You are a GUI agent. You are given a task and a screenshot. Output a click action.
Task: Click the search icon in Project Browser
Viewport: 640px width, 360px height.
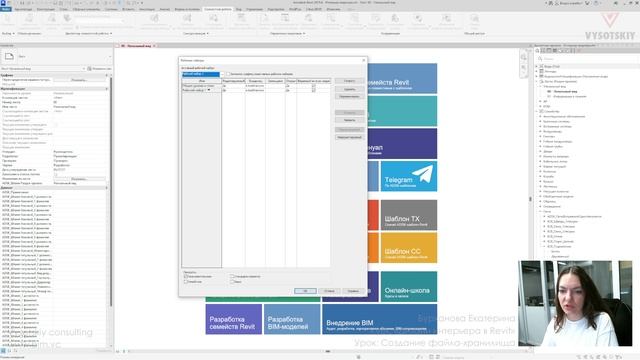tap(540, 59)
